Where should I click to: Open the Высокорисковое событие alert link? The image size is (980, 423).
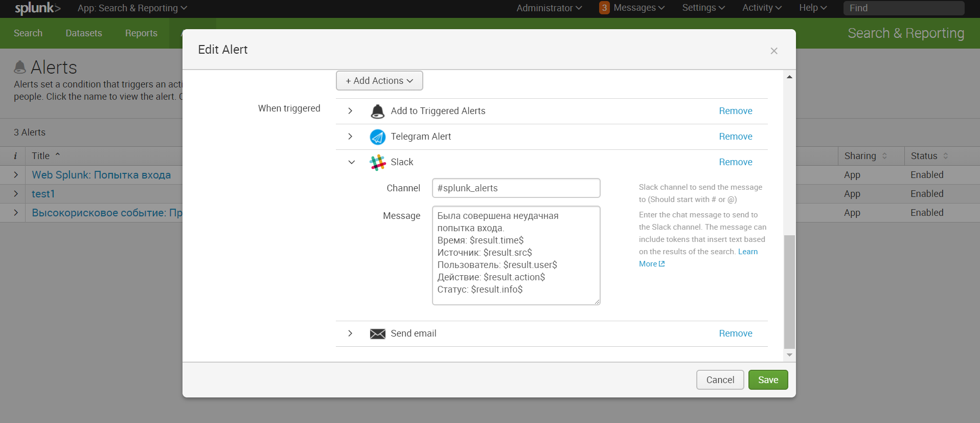[x=107, y=213]
